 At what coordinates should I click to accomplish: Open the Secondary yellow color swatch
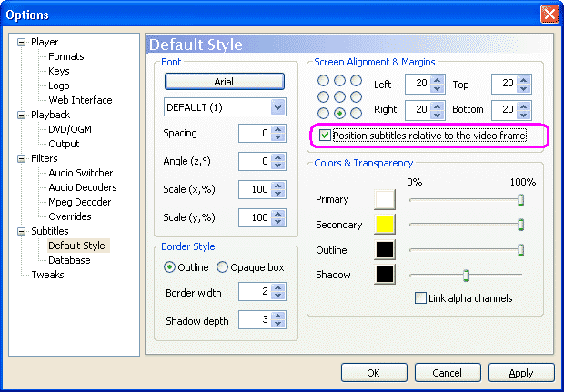click(385, 225)
